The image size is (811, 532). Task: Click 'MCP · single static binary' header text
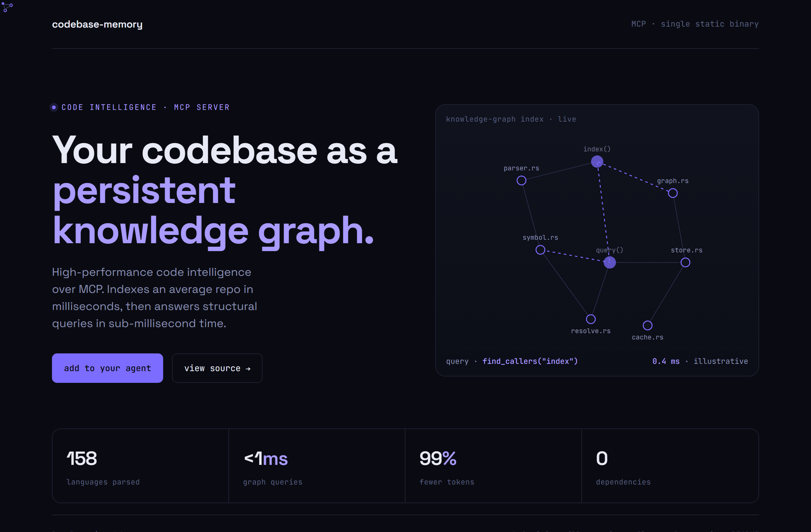695,24
